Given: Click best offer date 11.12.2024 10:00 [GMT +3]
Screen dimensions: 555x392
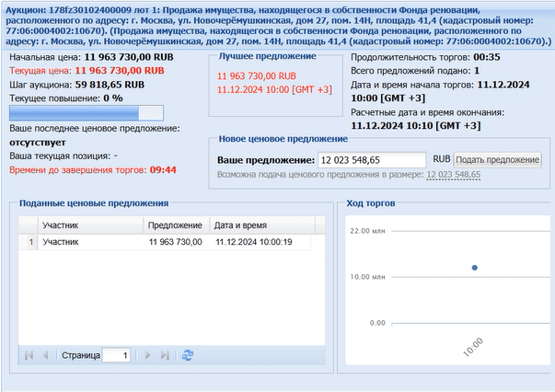Looking at the screenshot, I should (274, 89).
